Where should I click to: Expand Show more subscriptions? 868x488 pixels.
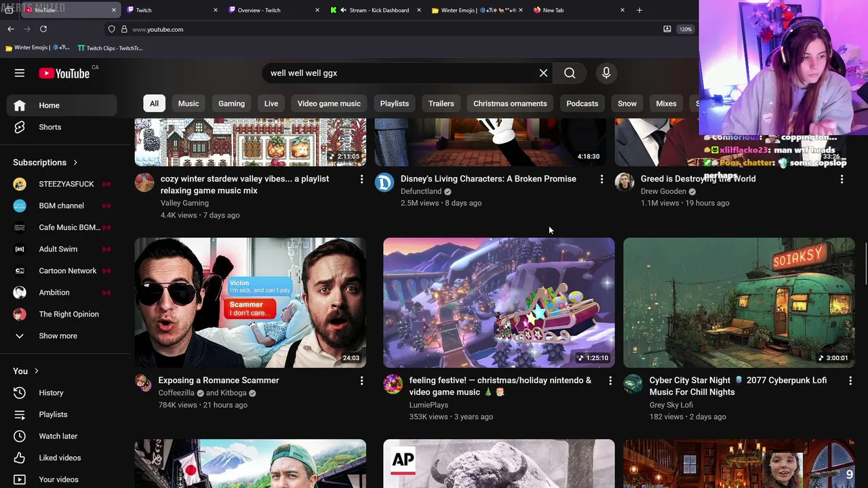tap(62, 335)
